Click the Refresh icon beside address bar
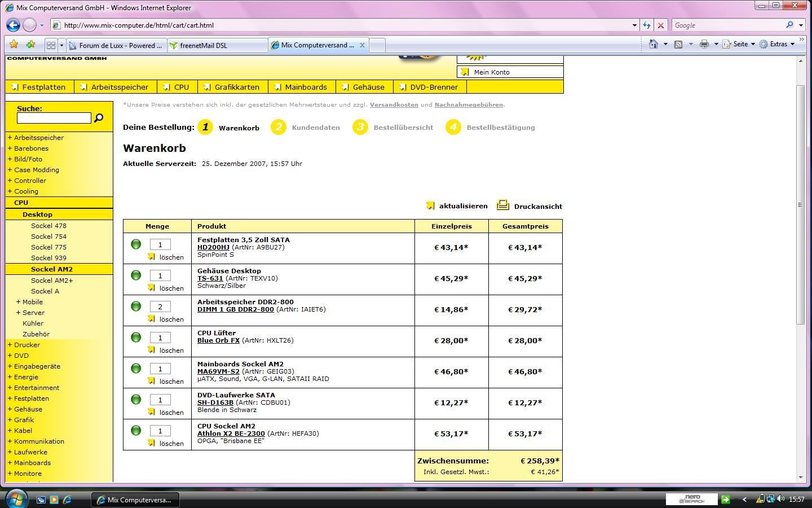The width and height of the screenshot is (812, 508). pyautogui.click(x=646, y=25)
